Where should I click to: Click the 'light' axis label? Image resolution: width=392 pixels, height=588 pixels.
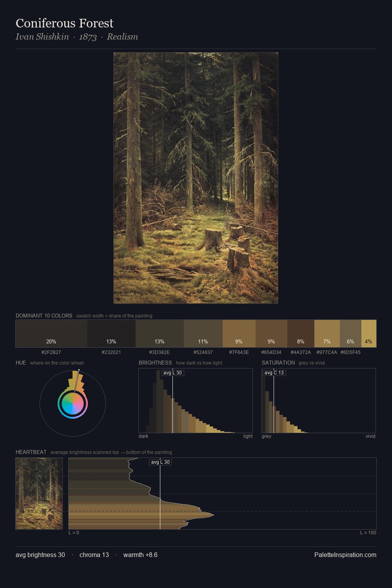point(248,436)
